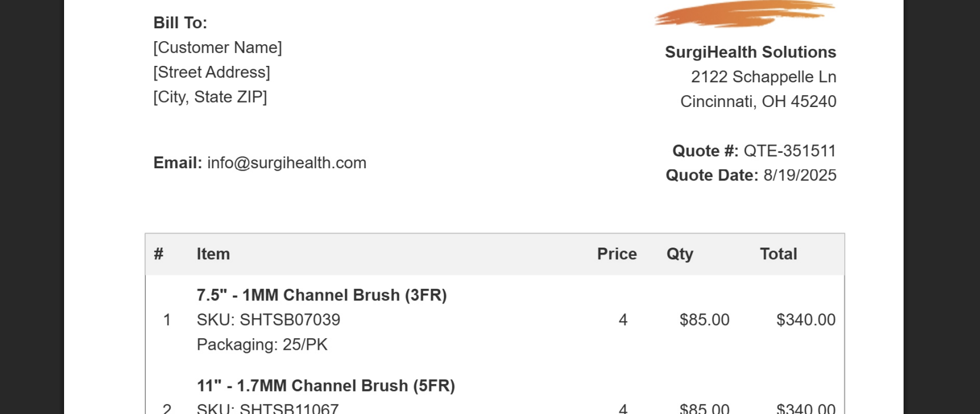Click the 11" - 1.7MM Channel Brush title
980x414 pixels.
[x=326, y=386]
